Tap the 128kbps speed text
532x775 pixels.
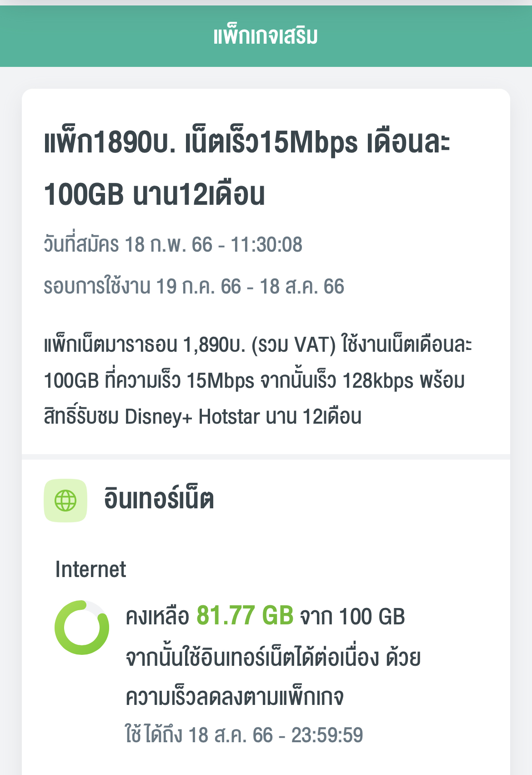(x=378, y=381)
